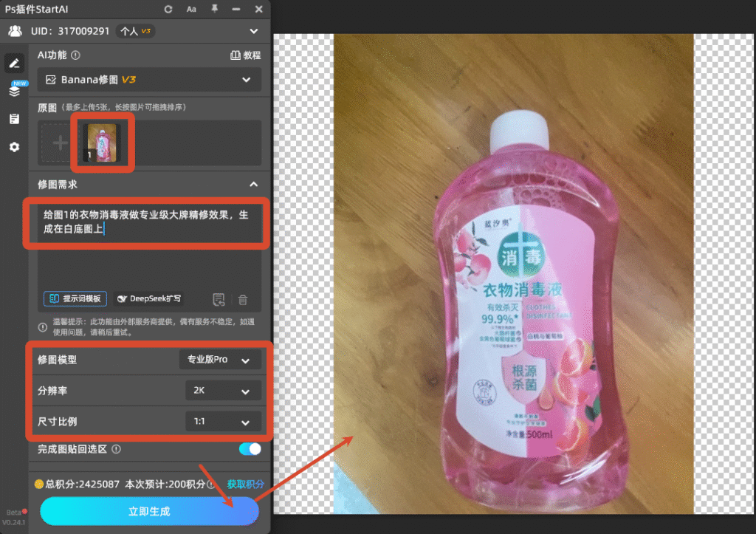Click the 获取积分 link
The image size is (756, 534).
click(x=245, y=484)
